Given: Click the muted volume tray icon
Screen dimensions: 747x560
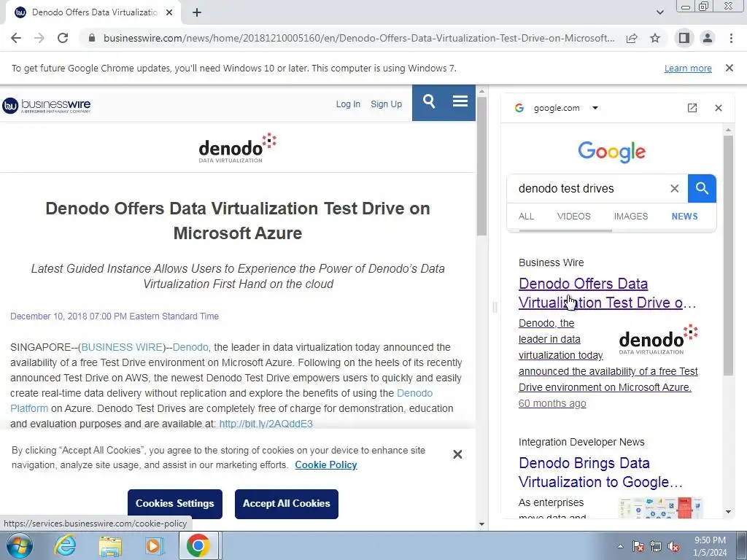Looking at the screenshot, I should point(673,546).
